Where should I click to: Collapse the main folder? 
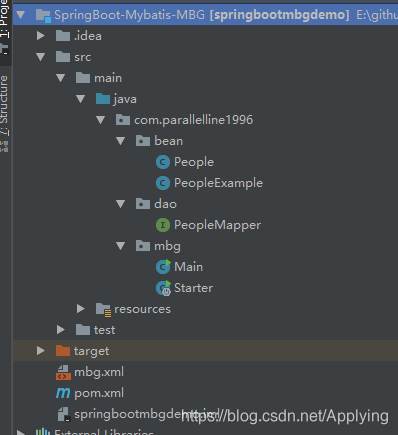[x=61, y=78]
